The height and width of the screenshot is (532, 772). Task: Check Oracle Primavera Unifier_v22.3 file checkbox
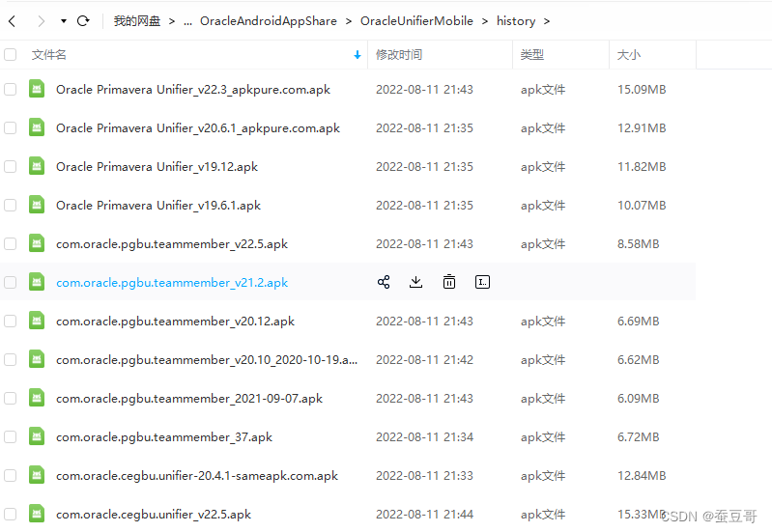[10, 90]
